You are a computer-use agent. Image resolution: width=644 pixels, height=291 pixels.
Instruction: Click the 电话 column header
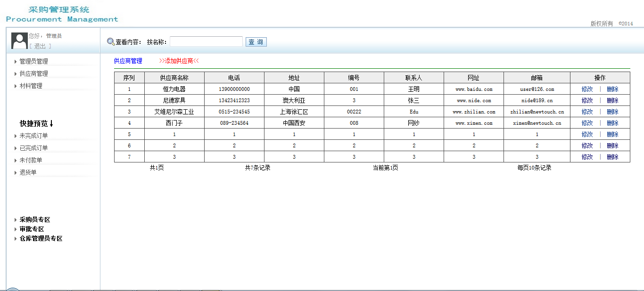pyautogui.click(x=234, y=78)
